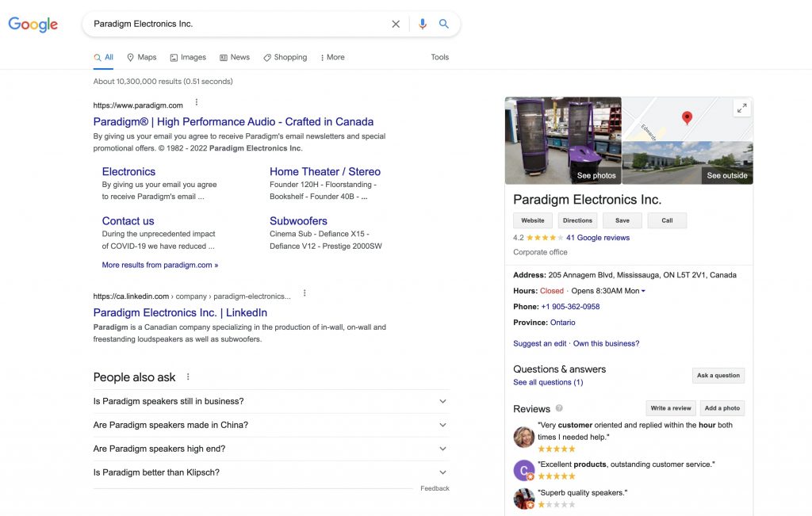This screenshot has width=812, height=516.
Task: Click phone number +1 905-362-0958
Action: (570, 307)
